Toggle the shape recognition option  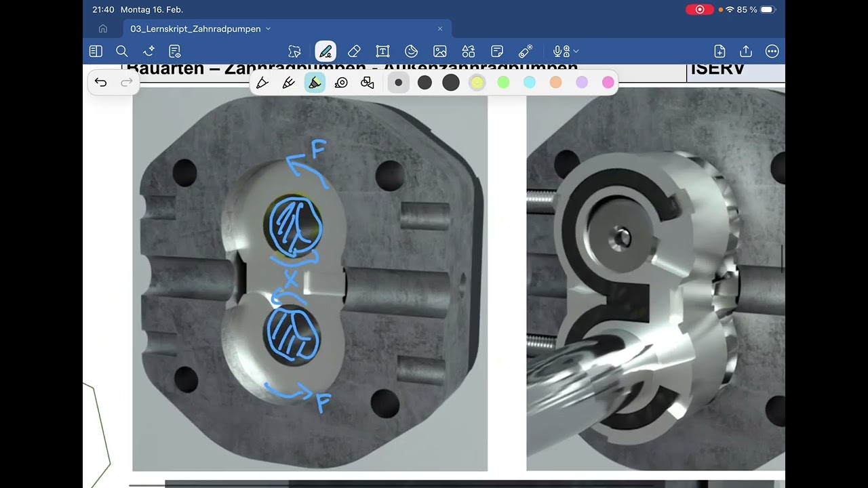pyautogui.click(x=368, y=83)
